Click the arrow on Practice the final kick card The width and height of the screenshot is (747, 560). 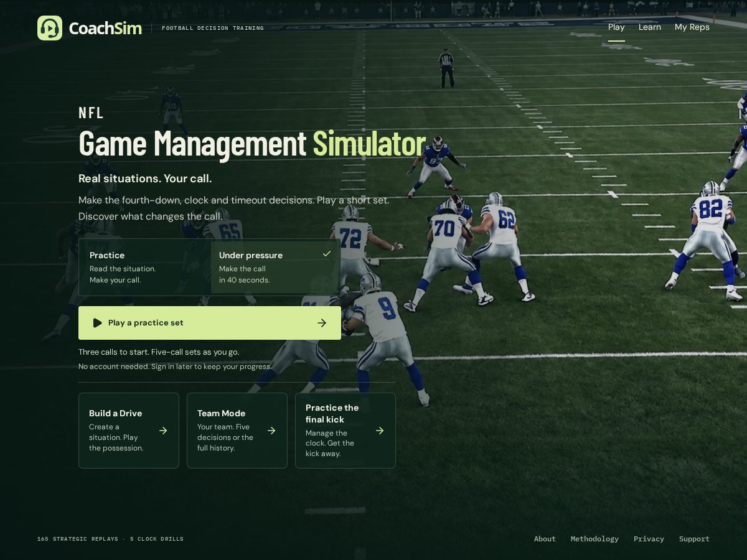(380, 431)
